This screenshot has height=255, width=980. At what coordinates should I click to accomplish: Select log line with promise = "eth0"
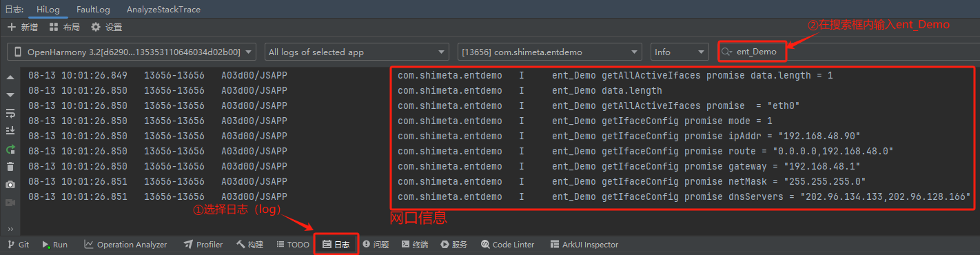click(500, 105)
